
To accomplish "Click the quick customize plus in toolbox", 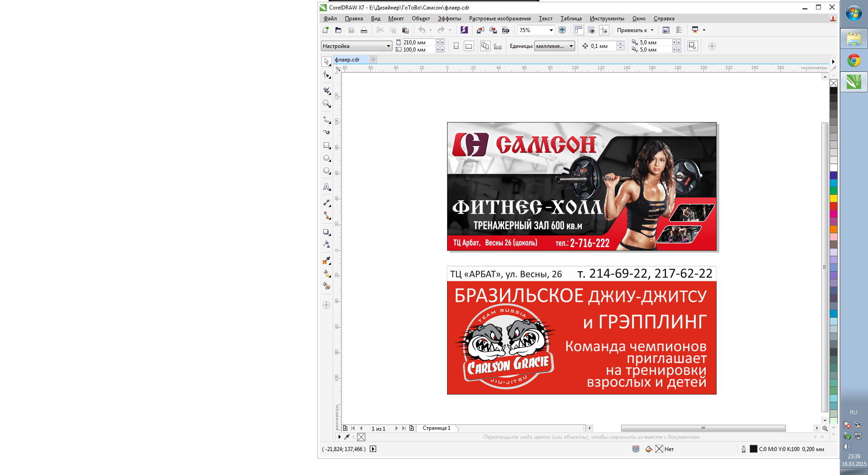I will [326, 305].
